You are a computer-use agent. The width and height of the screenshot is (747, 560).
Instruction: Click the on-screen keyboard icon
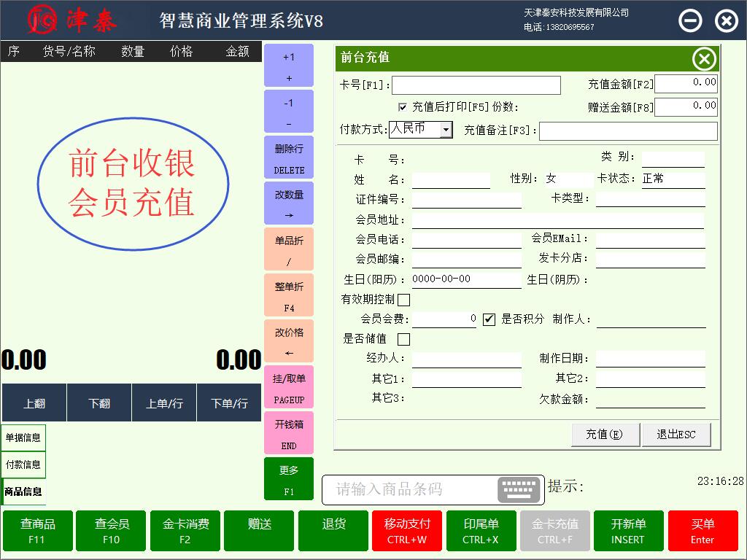pyautogui.click(x=519, y=489)
